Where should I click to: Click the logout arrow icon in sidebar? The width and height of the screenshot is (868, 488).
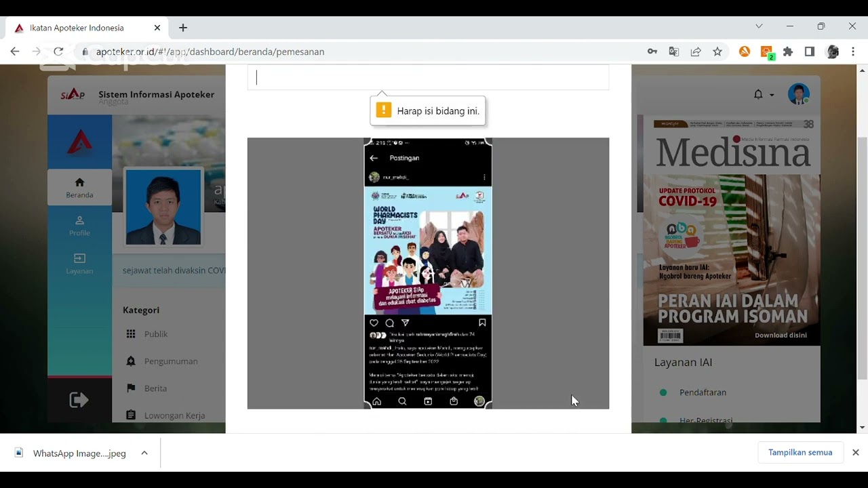point(79,401)
